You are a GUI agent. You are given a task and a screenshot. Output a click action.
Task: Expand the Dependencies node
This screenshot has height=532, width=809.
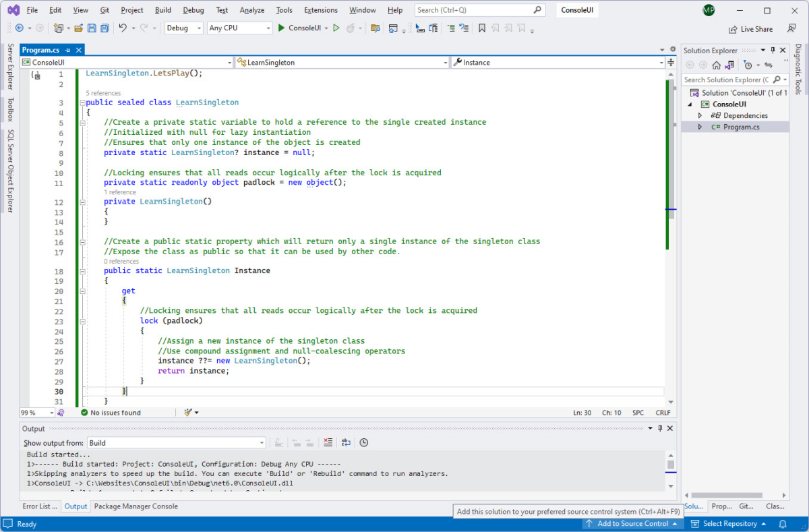[x=700, y=116]
